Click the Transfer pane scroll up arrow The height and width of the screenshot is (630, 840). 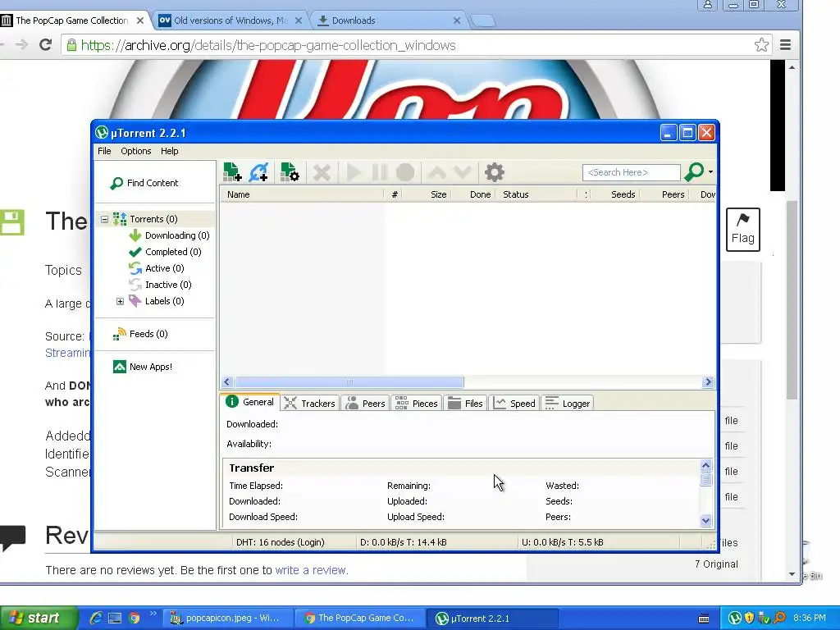(705, 466)
